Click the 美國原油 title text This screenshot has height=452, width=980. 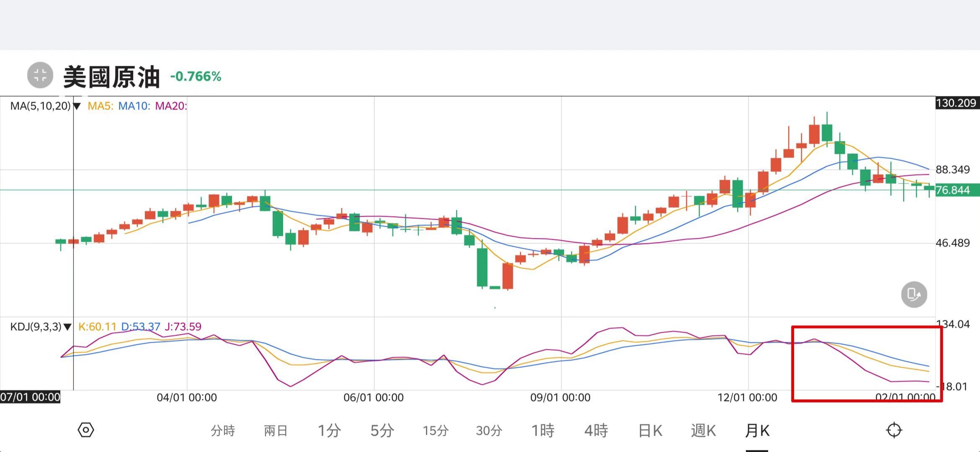click(111, 77)
